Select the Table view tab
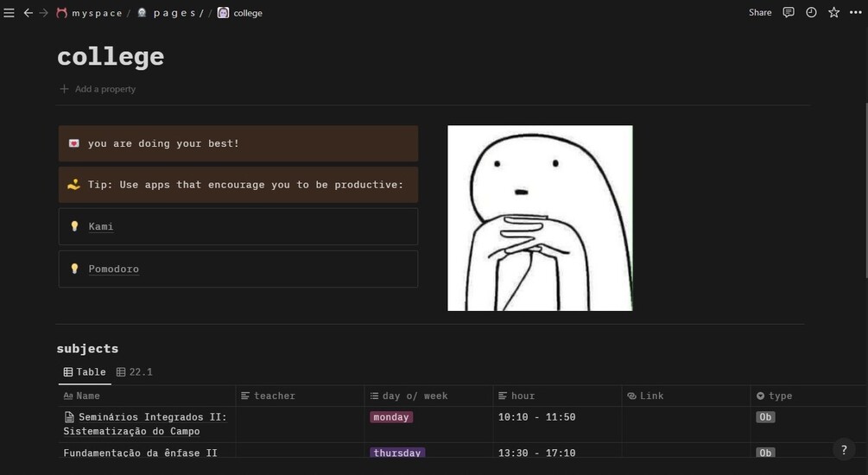The image size is (868, 475). click(84, 372)
